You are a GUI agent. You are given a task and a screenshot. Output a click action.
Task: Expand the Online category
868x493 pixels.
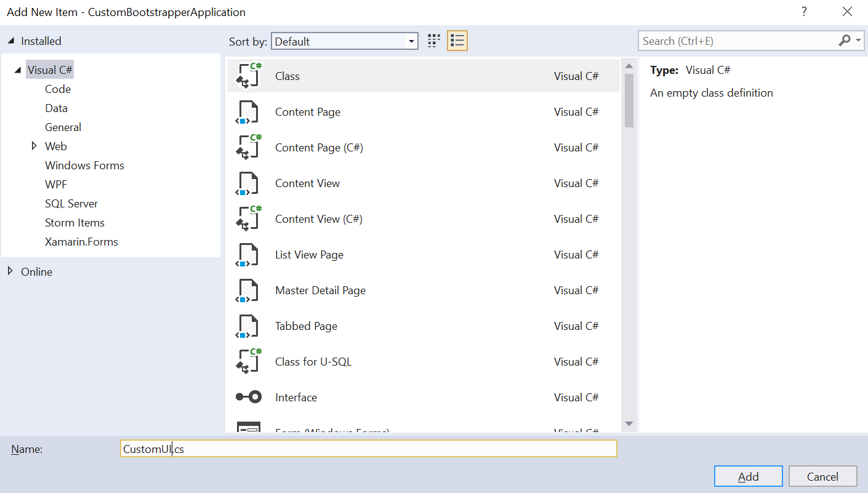tap(10, 271)
